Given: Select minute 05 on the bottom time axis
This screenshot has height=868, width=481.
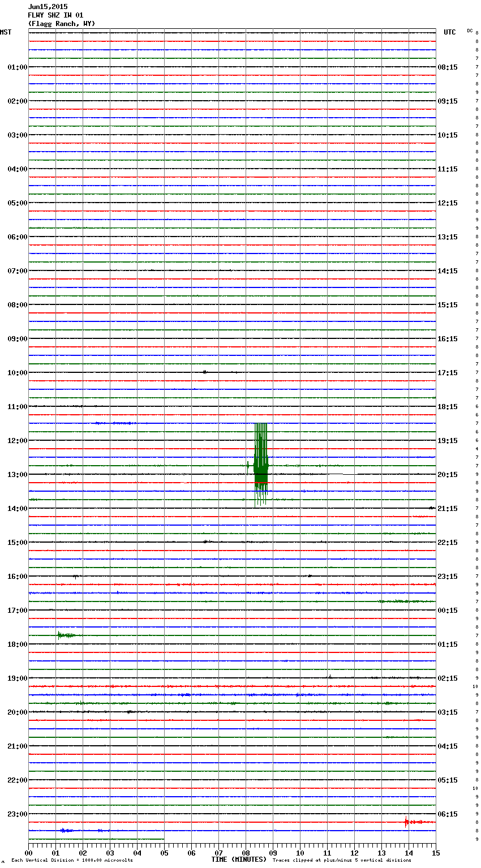Looking at the screenshot, I should coord(164,853).
